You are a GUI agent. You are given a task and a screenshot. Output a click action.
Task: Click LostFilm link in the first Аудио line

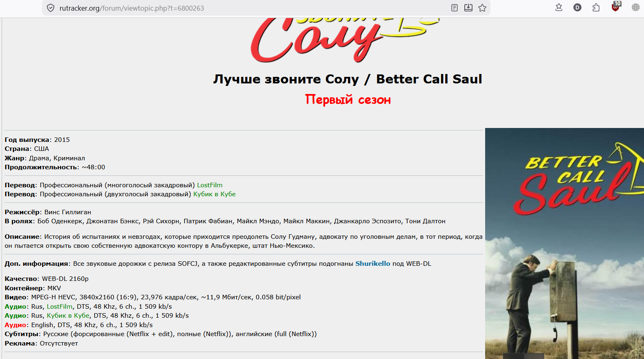click(x=60, y=307)
